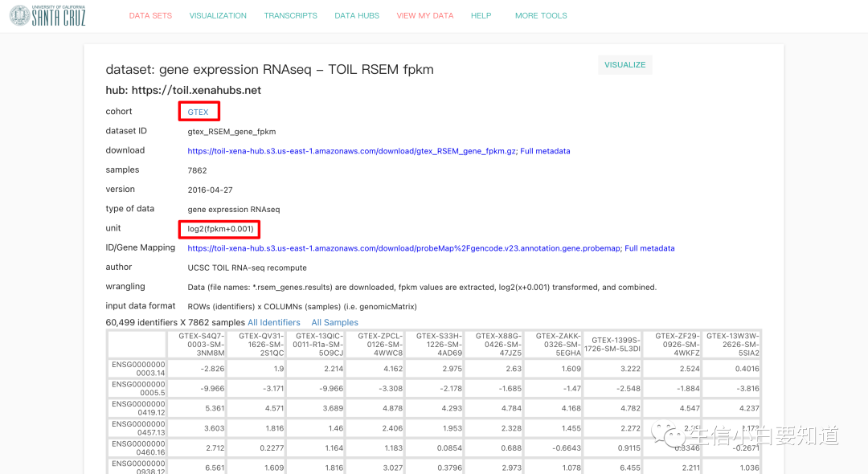Click the VISUALIZE button
This screenshot has width=868, height=474.
[x=625, y=65]
